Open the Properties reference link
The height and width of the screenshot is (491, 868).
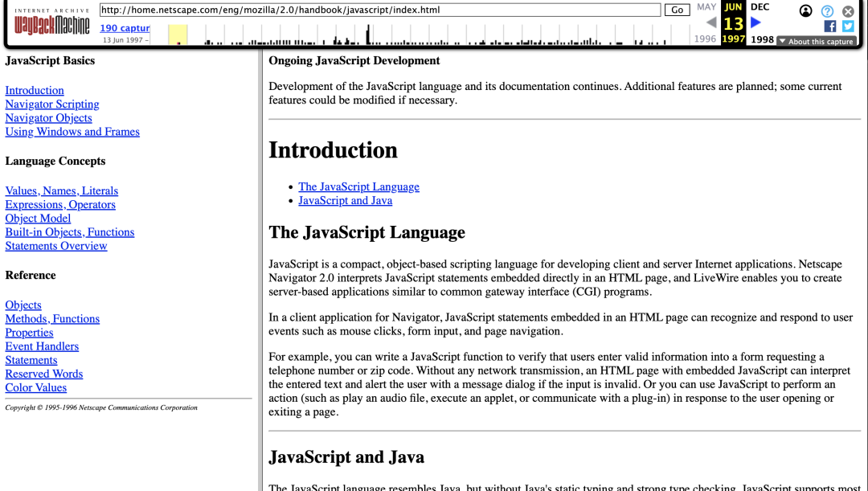(30, 333)
